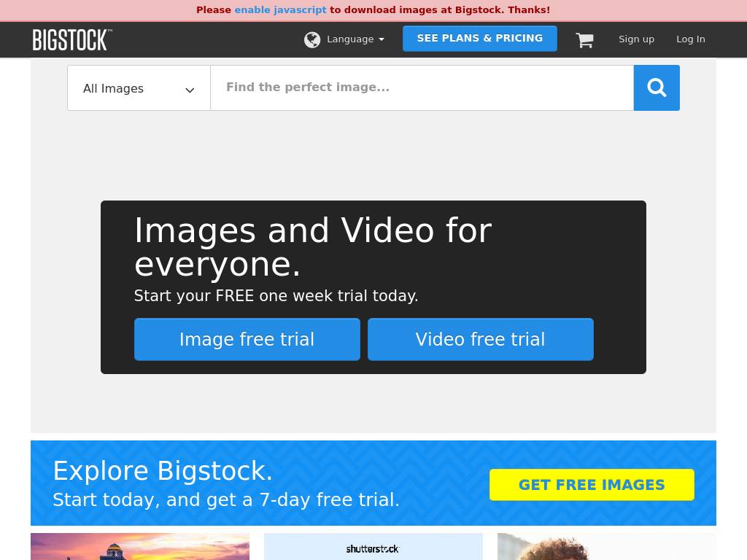This screenshot has width=747, height=560.
Task: Start the Image free trial
Action: [x=247, y=339]
